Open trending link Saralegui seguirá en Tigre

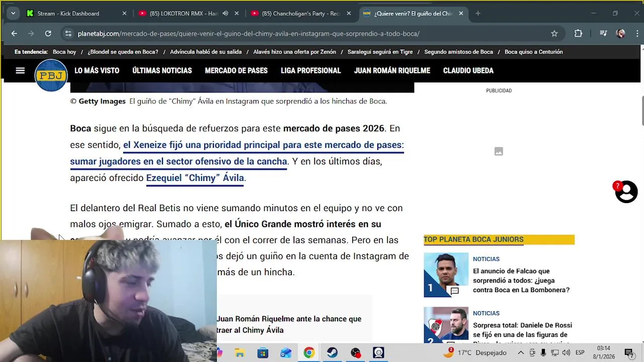tap(380, 52)
